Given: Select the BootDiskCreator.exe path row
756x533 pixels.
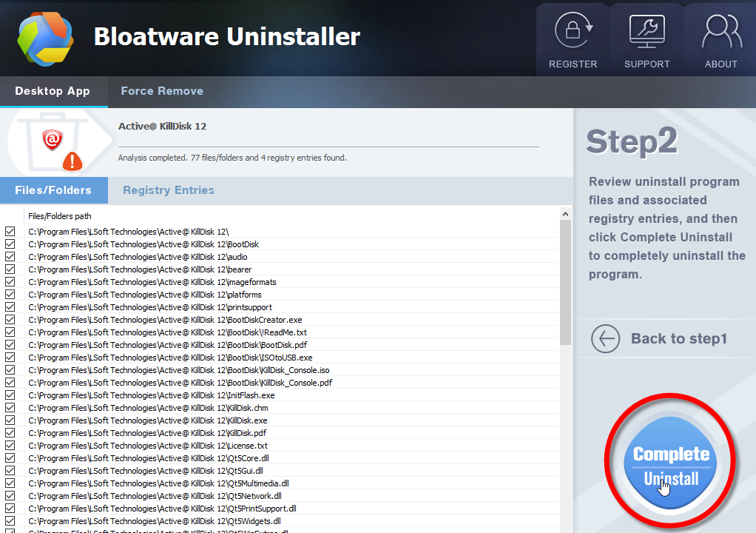Looking at the screenshot, I should coord(166,319).
